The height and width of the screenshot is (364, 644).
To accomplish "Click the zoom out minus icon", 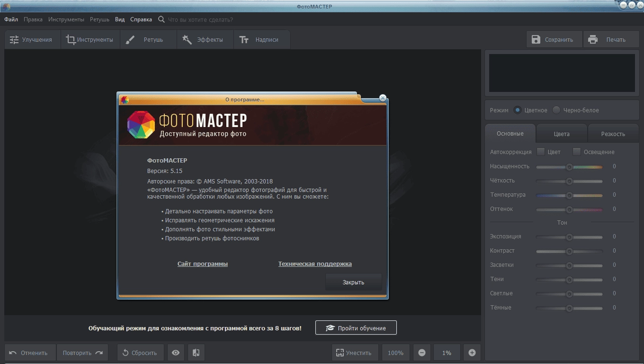I will click(x=421, y=353).
